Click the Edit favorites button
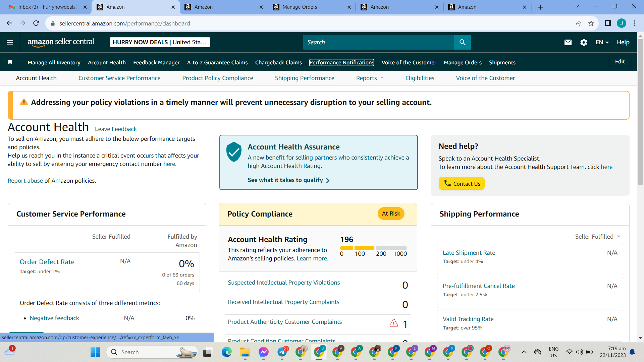Viewport: 644px width, 362px height. pos(620,62)
